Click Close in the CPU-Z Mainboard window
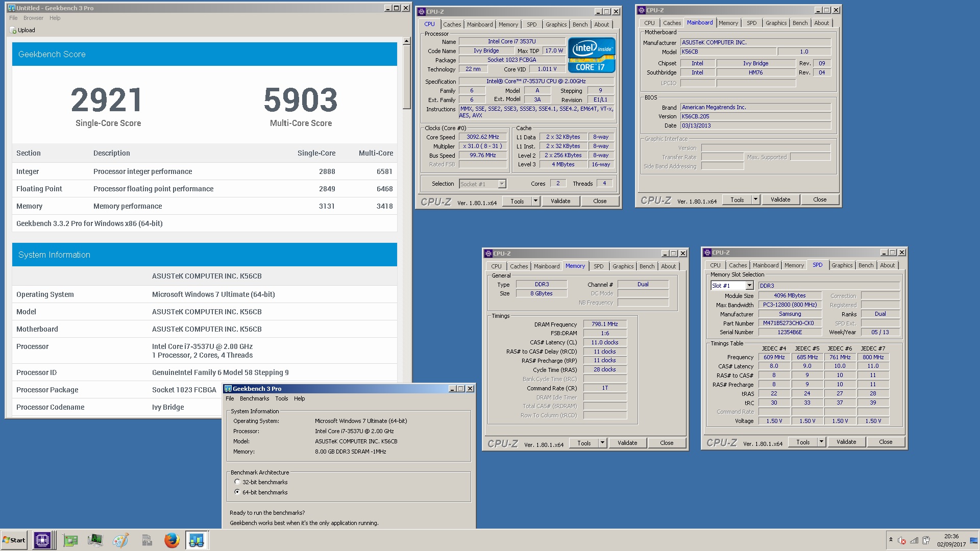The height and width of the screenshot is (551, 980). 820,200
